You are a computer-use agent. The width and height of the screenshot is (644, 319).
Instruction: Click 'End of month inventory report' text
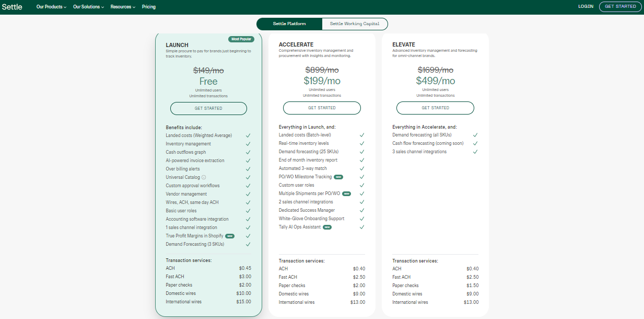pos(308,160)
